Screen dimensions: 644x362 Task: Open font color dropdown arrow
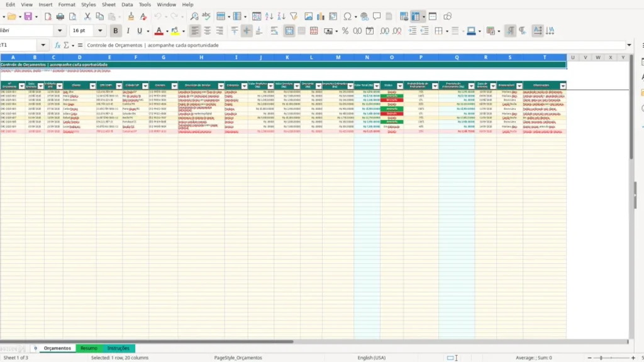167,31
